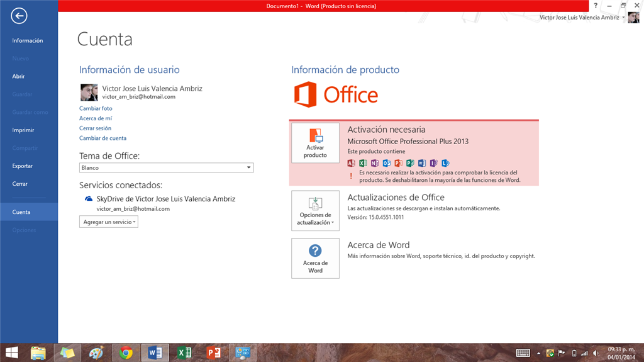
Task: Click the Versión: 15.0.4551.1011 text
Action: [375, 217]
